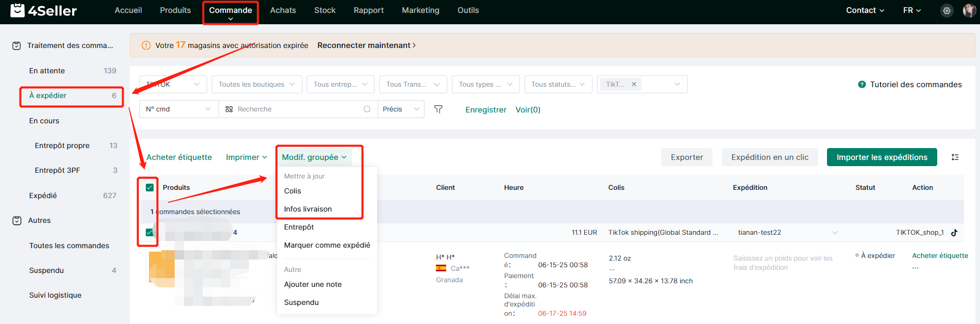Viewport: 980px width, 324px height.
Task: Open the TIKTOK platform dropdown
Action: tap(173, 84)
